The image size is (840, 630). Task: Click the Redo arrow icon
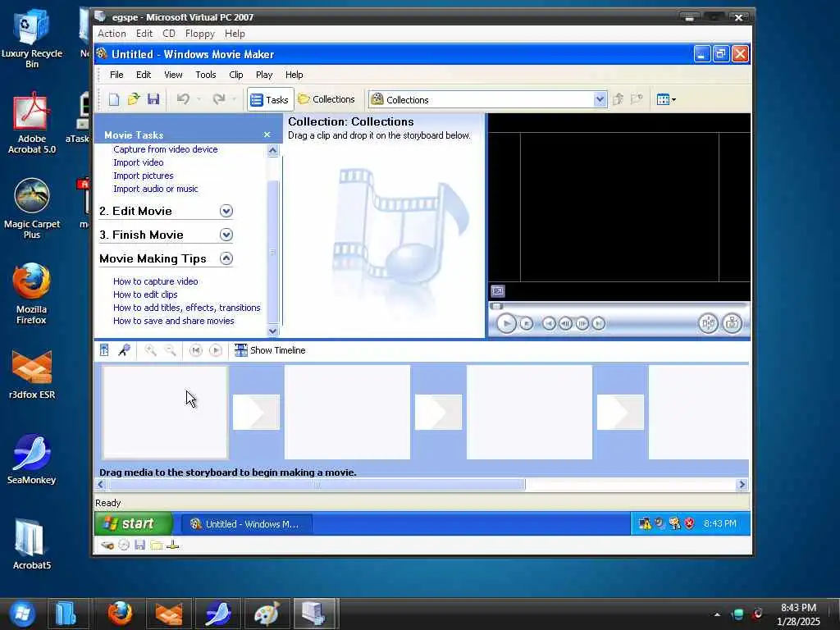[218, 99]
